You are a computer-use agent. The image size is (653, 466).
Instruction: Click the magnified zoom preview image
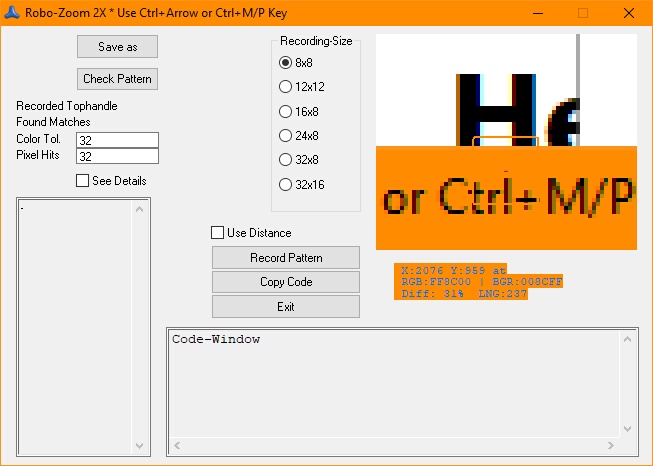pos(506,142)
